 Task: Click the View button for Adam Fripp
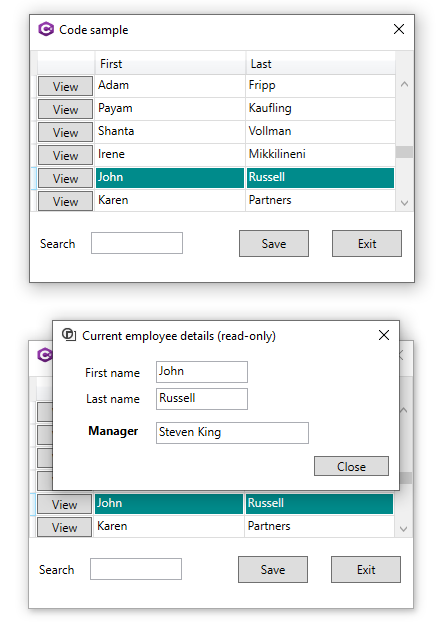tap(65, 86)
